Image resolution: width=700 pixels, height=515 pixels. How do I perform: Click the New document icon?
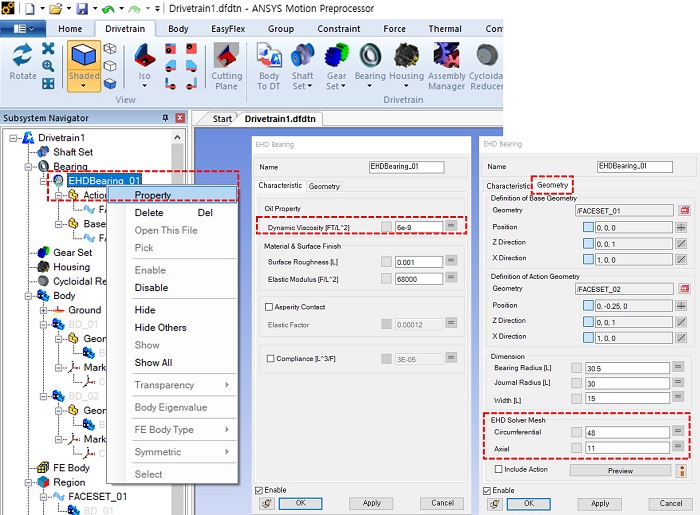[x=29, y=8]
